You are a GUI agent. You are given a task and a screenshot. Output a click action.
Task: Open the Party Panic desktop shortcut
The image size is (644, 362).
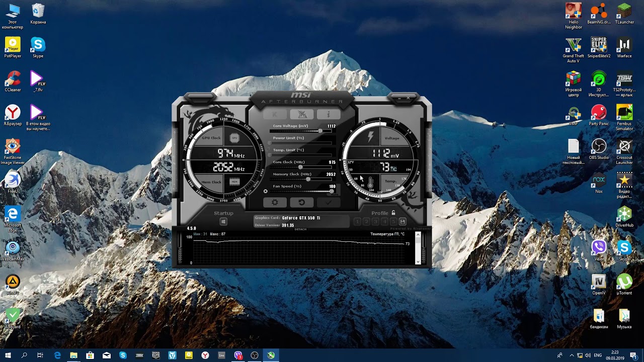pyautogui.click(x=599, y=115)
